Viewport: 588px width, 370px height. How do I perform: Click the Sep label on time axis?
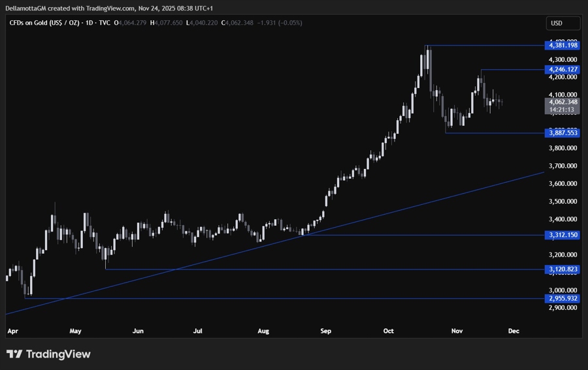tap(326, 331)
